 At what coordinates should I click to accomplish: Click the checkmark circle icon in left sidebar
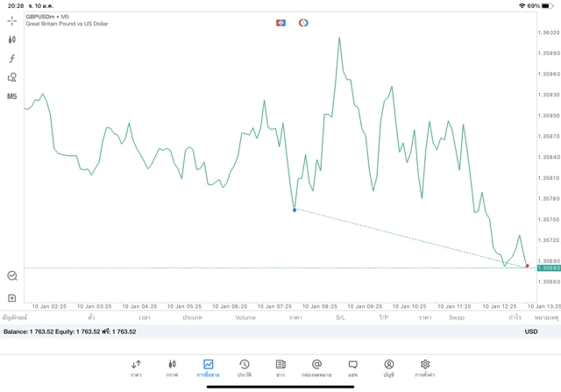tap(12, 275)
